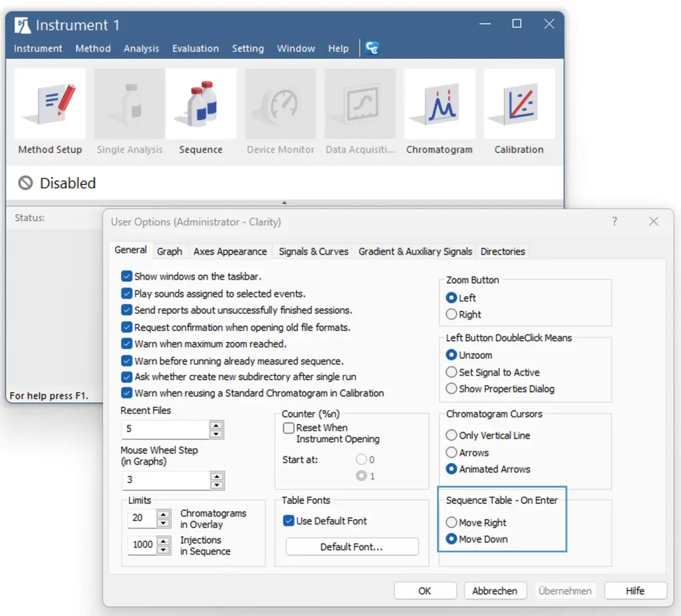Confirm with the OK button

click(x=425, y=591)
